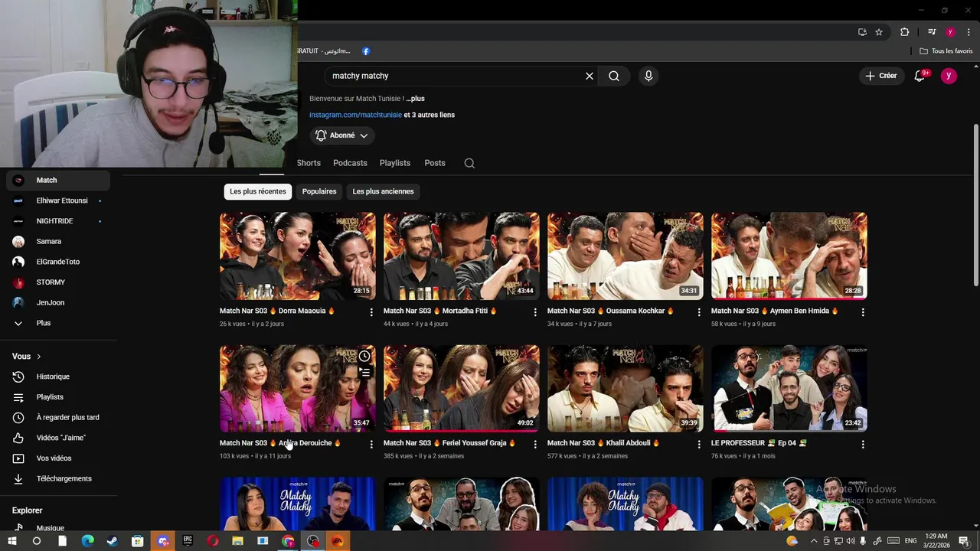Open the 'et 3 autres liens' link
This screenshot has width=980, height=551.
430,115
